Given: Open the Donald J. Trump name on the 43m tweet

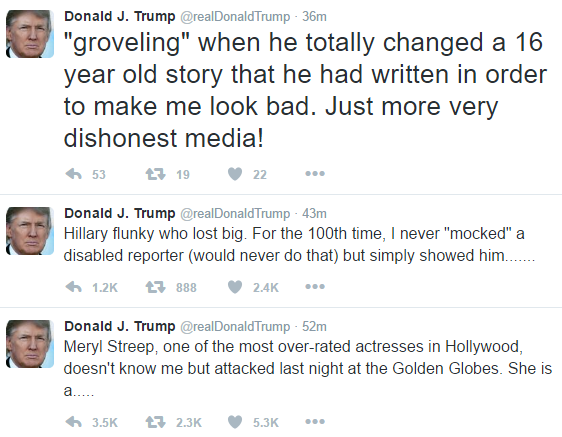Looking at the screenshot, I should 120,213.
